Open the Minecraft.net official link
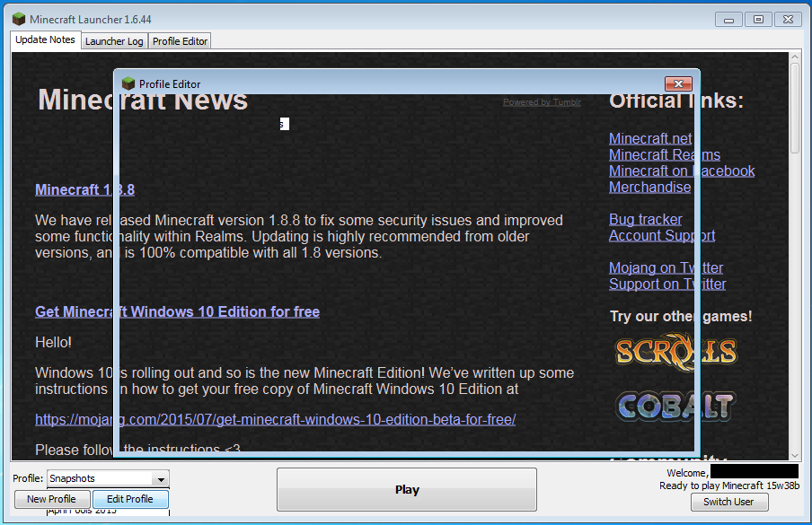The width and height of the screenshot is (812, 525). pos(650,138)
